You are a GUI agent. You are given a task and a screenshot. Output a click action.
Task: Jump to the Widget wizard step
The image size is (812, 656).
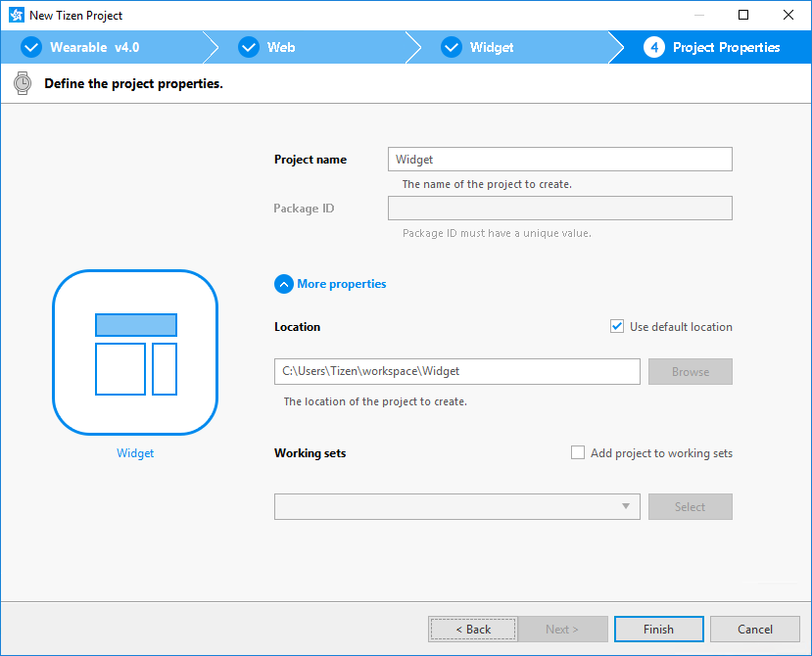click(x=492, y=47)
